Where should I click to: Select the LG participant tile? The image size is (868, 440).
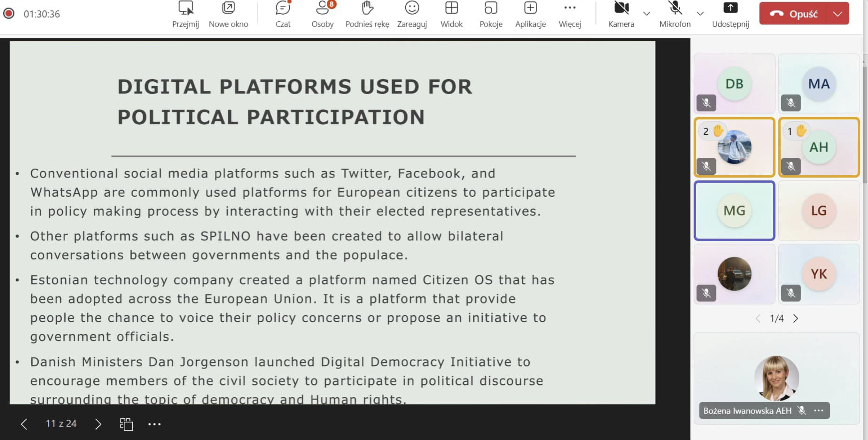click(819, 211)
